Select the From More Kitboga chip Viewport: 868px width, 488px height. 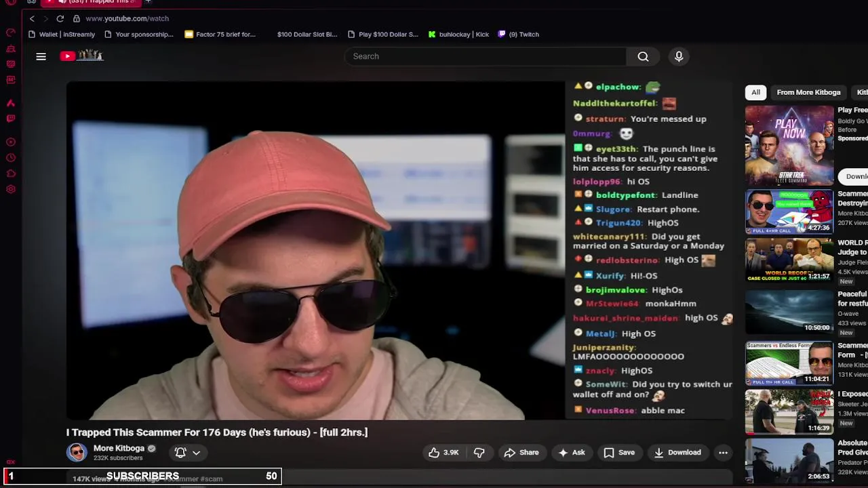(808, 92)
